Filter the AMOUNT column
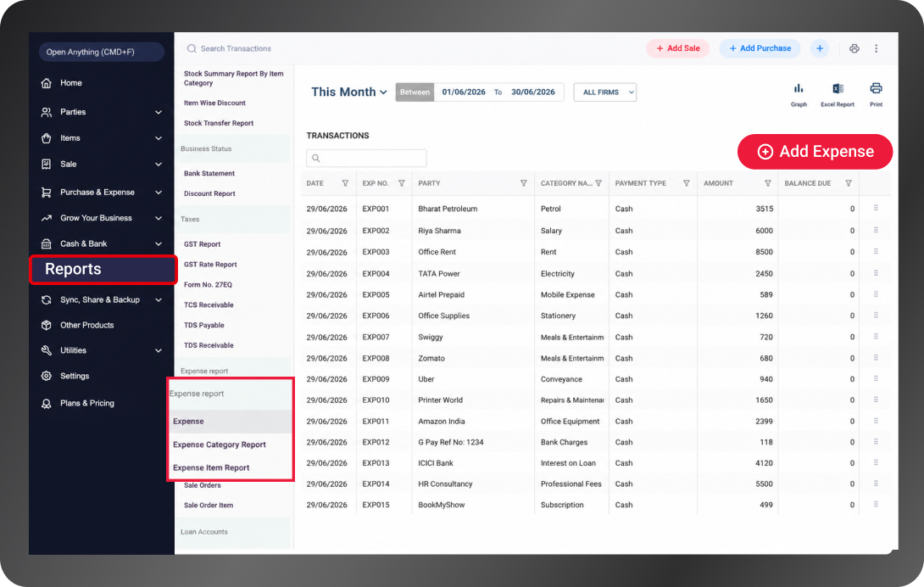The height and width of the screenshot is (587, 924). (x=768, y=183)
